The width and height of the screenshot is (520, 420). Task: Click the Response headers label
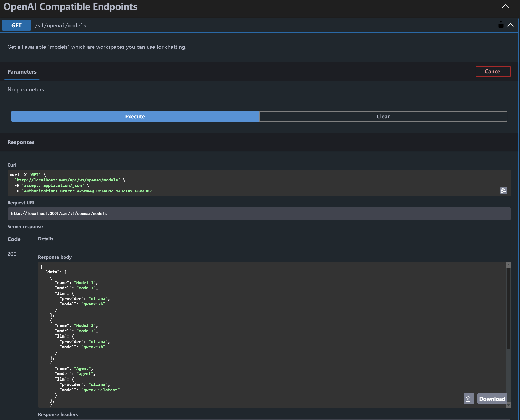click(x=58, y=414)
